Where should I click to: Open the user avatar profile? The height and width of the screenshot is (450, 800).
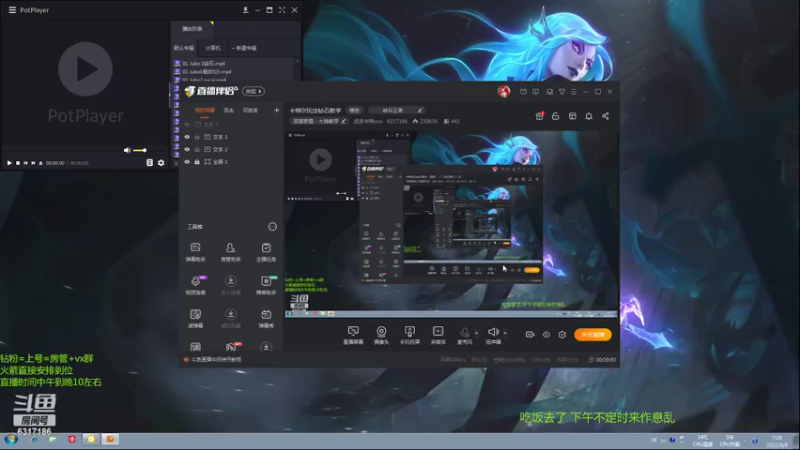pos(504,91)
